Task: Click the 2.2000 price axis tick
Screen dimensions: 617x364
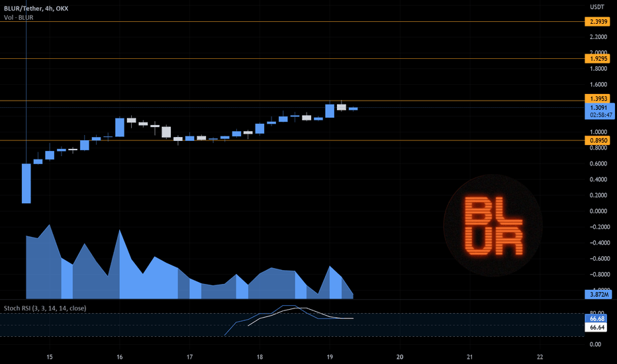Action: point(598,37)
